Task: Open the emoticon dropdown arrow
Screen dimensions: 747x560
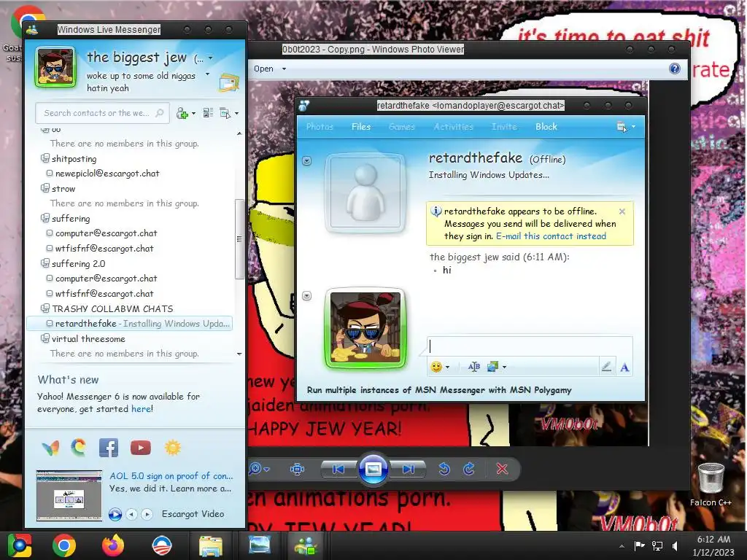Action: point(447,367)
